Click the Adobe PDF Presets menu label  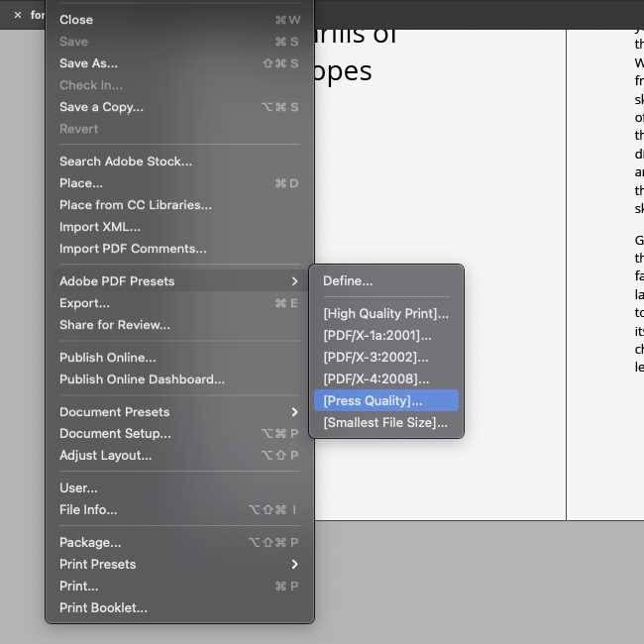117,281
